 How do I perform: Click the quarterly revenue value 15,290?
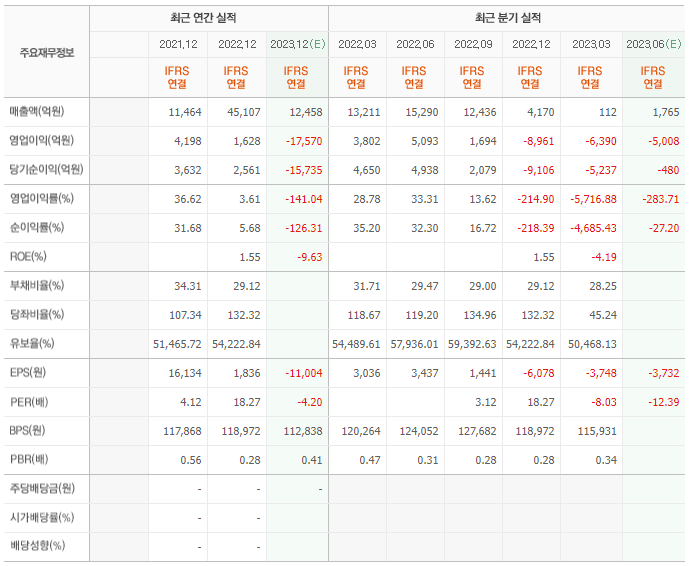click(x=422, y=112)
